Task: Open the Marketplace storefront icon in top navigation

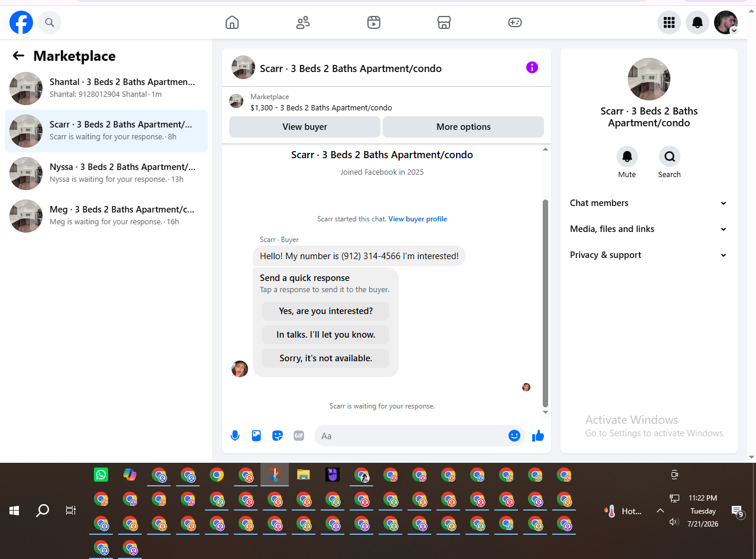Action: pyautogui.click(x=444, y=22)
